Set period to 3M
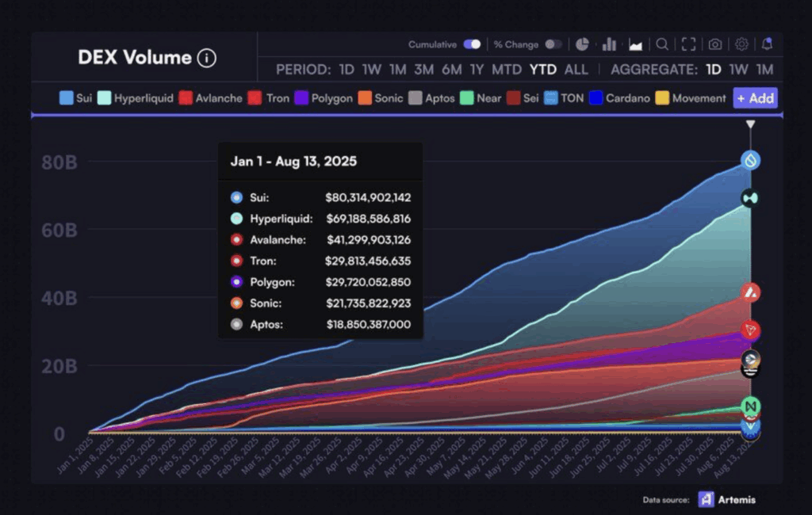Viewport: 812px width, 515px height. [x=424, y=70]
